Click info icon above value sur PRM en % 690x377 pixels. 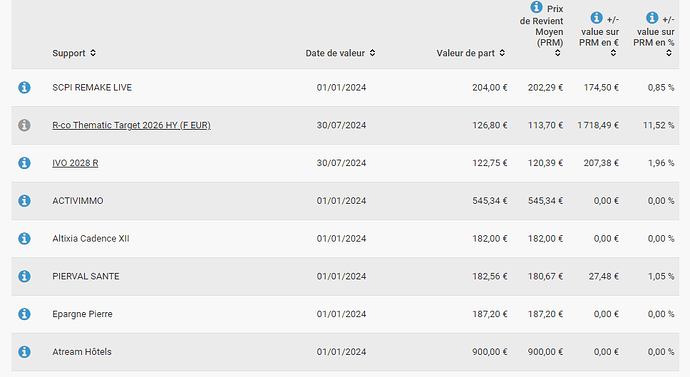pyautogui.click(x=652, y=18)
